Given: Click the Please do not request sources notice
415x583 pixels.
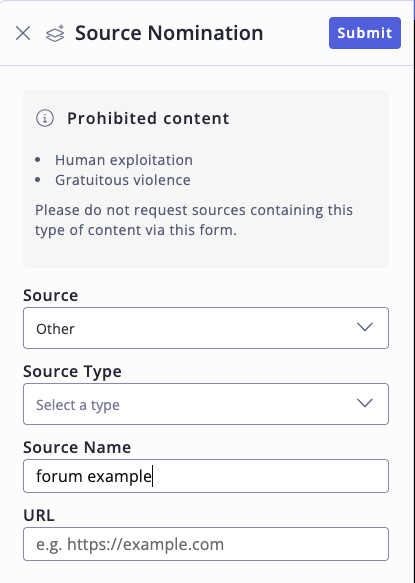Looking at the screenshot, I should [x=194, y=220].
